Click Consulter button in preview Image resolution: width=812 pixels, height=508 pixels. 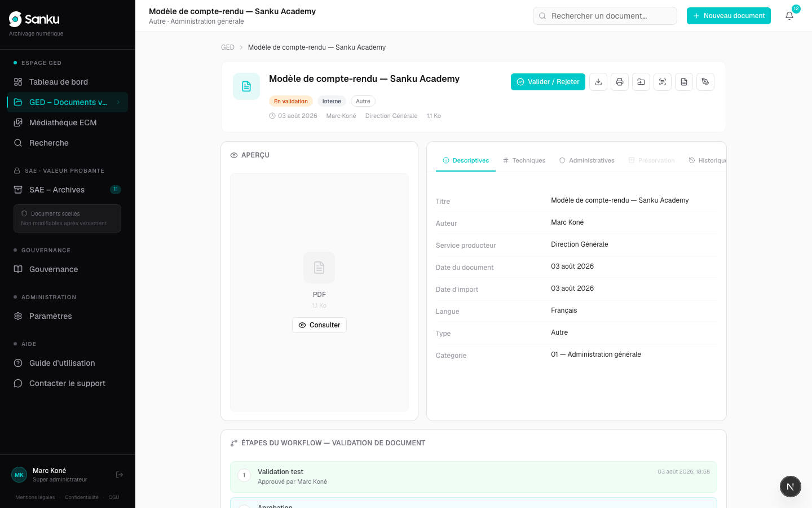pyautogui.click(x=319, y=325)
